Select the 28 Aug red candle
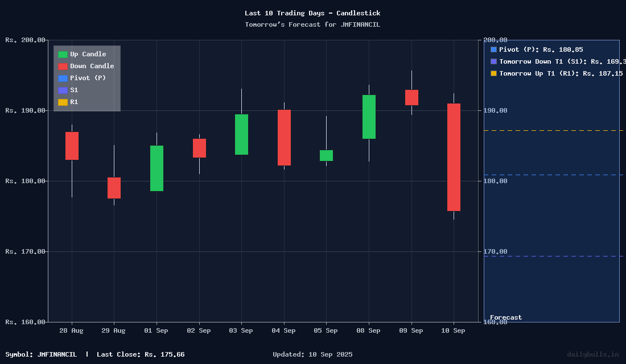 72,146
